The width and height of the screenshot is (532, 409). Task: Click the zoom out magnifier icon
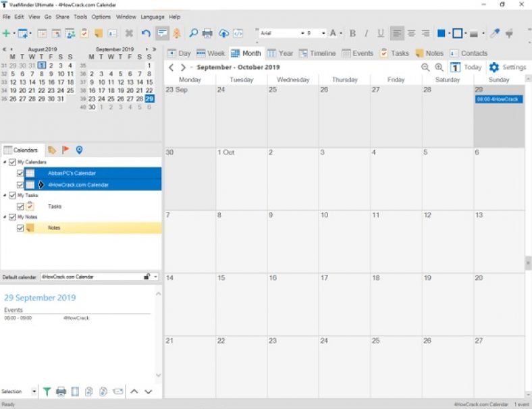coord(425,67)
